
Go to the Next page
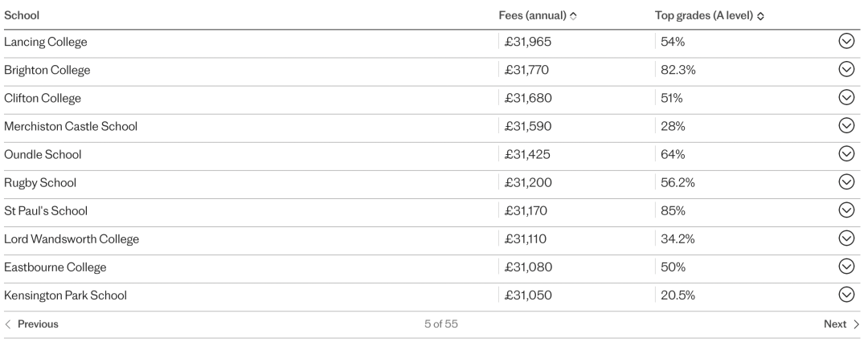pyautogui.click(x=841, y=324)
